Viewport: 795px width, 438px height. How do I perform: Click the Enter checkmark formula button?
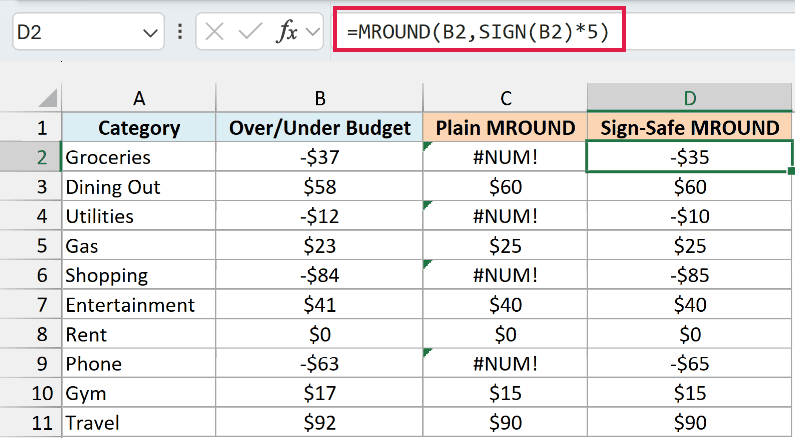(250, 32)
